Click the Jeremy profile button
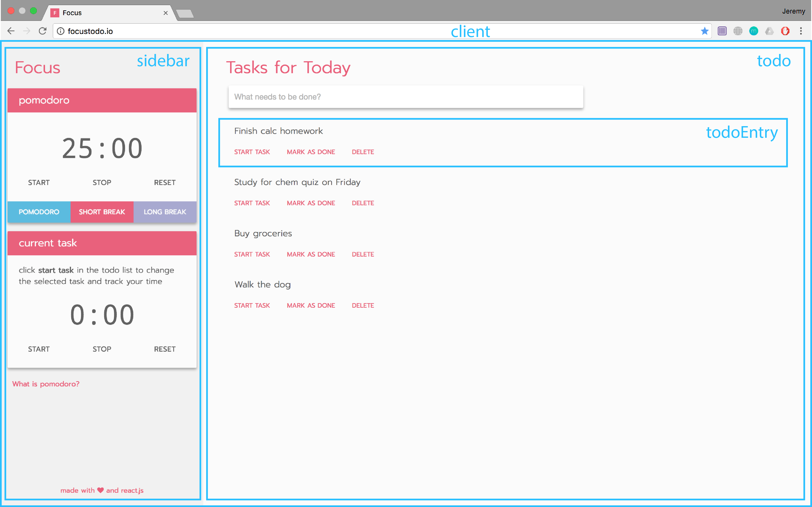812x507 pixels. tap(793, 11)
